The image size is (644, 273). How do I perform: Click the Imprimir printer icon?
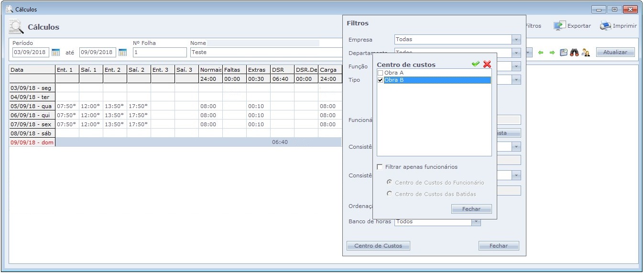point(605,26)
